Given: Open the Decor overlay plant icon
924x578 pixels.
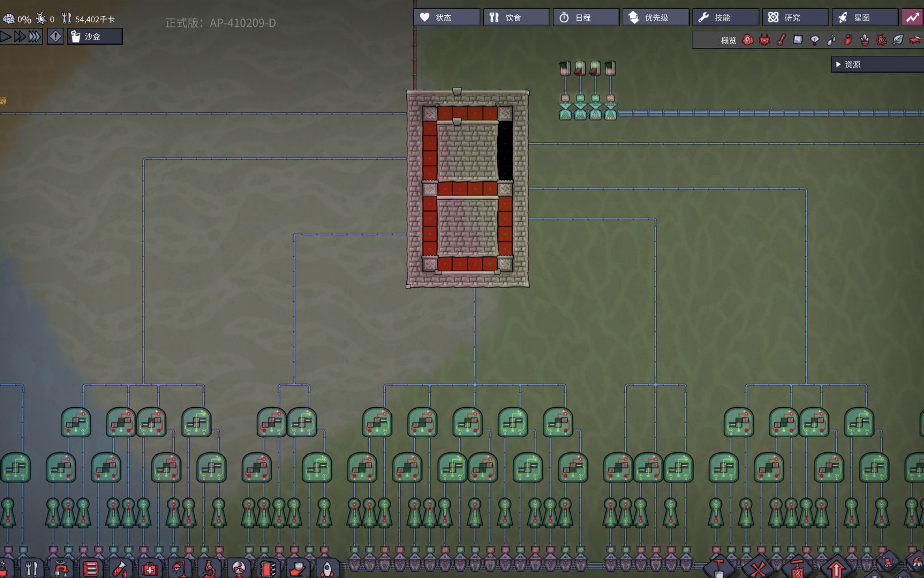Looking at the screenshot, I should (865, 40).
